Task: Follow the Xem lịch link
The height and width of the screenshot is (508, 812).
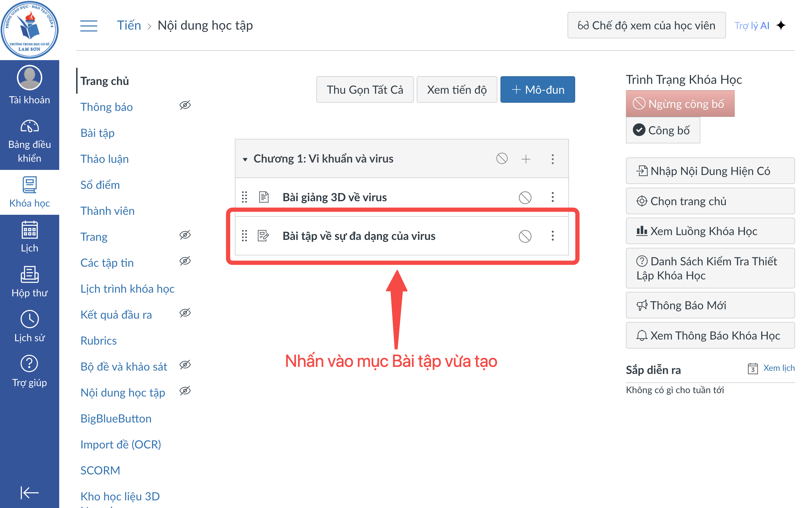Action: pyautogui.click(x=779, y=368)
